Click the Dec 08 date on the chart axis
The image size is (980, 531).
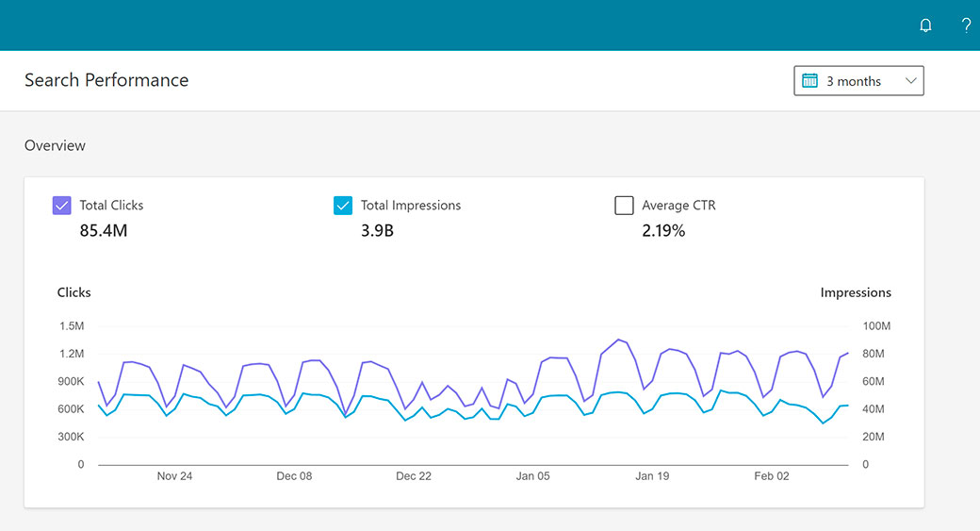coord(294,476)
